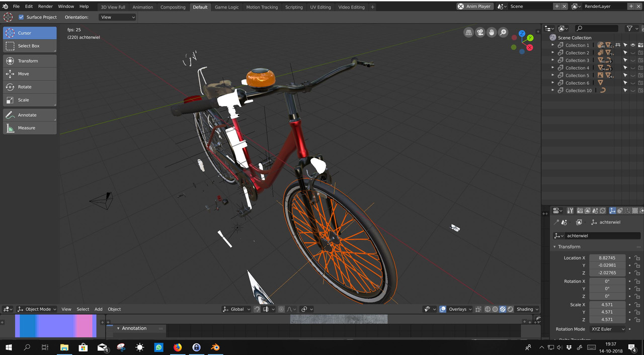Add a new workspace tab with plus
The height and width of the screenshot is (355, 644).
[x=372, y=7]
